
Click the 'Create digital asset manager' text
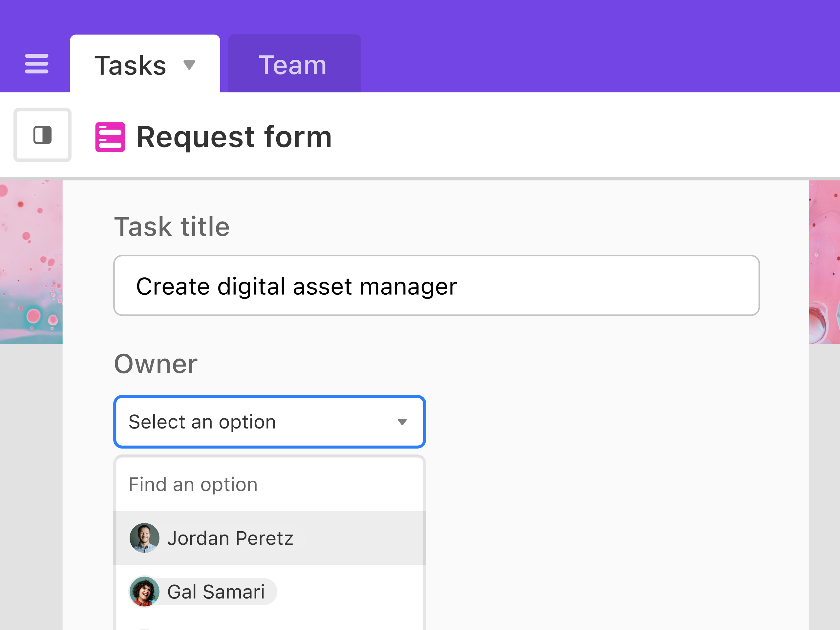296,286
